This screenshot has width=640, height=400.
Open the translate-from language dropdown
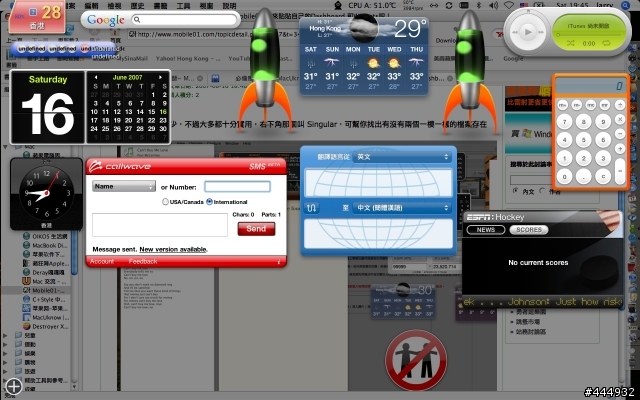coord(403,157)
